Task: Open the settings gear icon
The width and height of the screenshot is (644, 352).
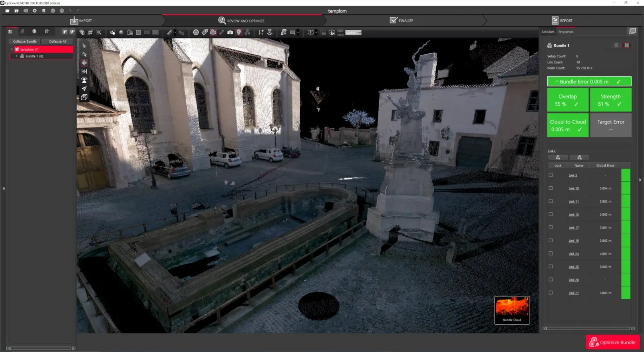Action: pos(35,11)
